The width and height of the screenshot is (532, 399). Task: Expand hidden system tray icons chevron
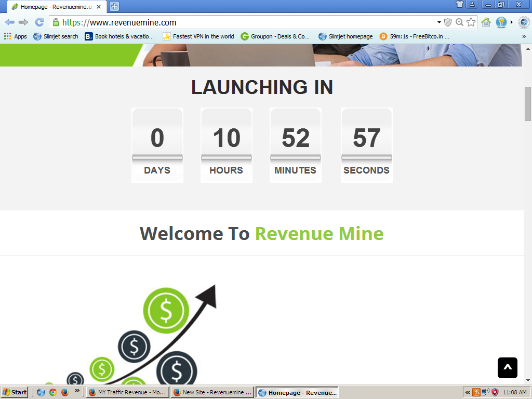(468, 393)
